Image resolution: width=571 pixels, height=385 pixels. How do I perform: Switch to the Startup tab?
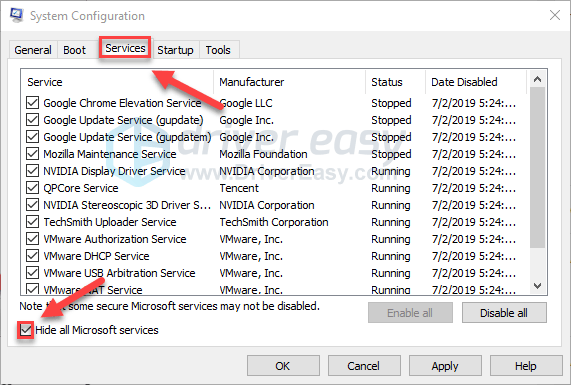click(x=175, y=50)
